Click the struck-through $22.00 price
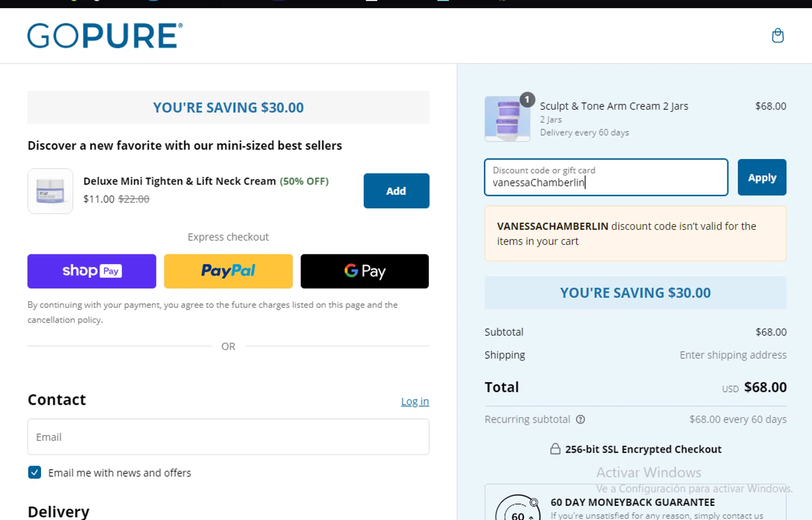Viewport: 812px width, 520px height. [x=134, y=199]
